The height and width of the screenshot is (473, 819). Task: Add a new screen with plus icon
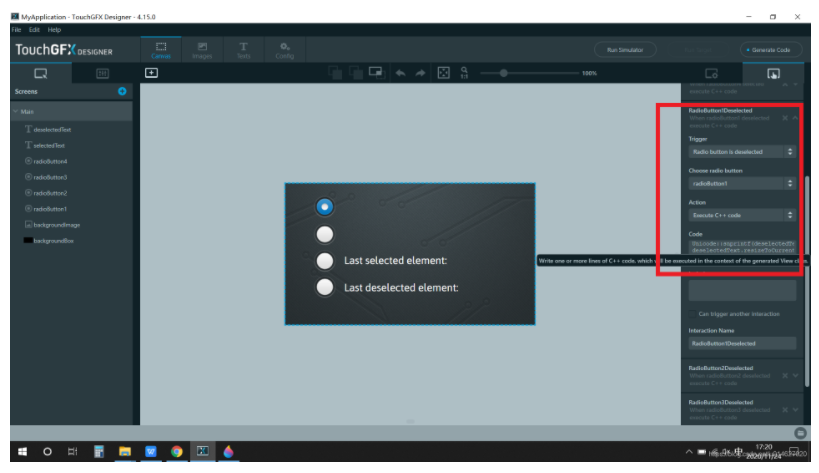point(122,91)
